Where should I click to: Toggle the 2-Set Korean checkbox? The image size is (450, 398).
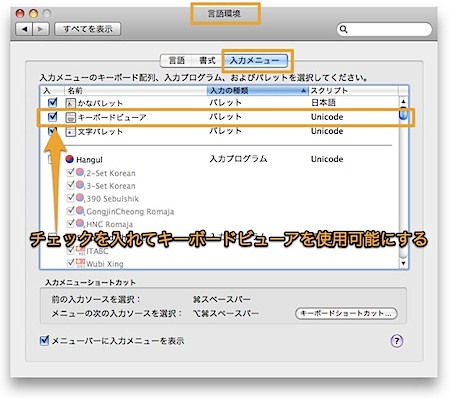[x=70, y=172]
